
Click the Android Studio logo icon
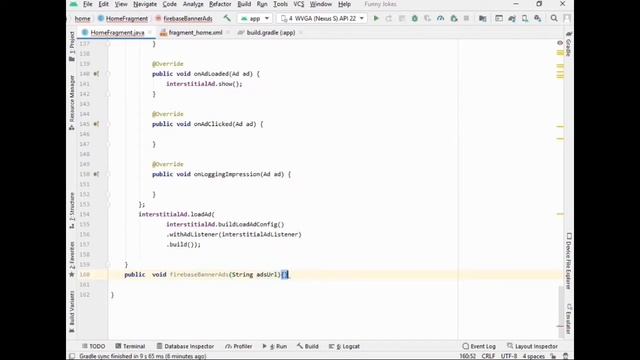tap(74, 4)
